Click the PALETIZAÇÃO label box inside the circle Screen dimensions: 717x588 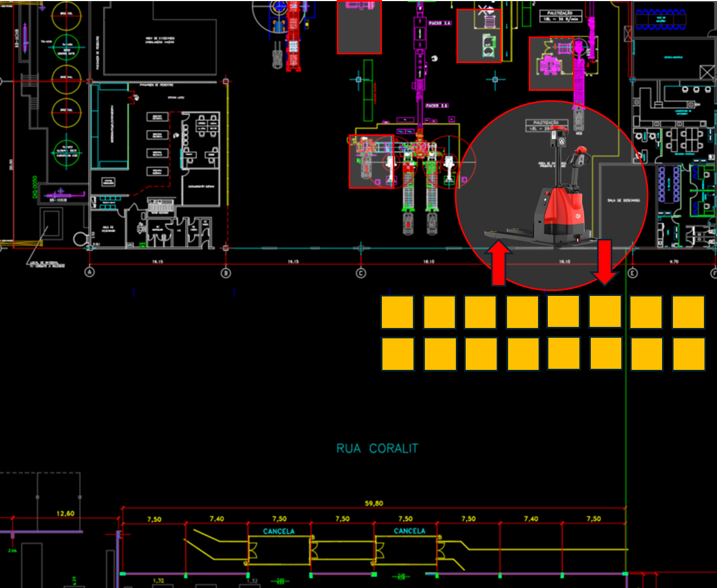tap(546, 126)
